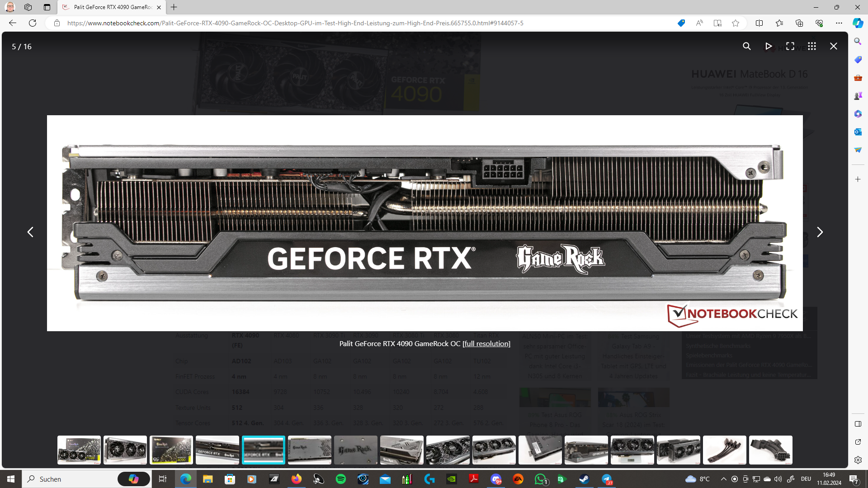Viewport: 868px width, 488px height.
Task: Go to next image arrow
Action: (x=819, y=232)
